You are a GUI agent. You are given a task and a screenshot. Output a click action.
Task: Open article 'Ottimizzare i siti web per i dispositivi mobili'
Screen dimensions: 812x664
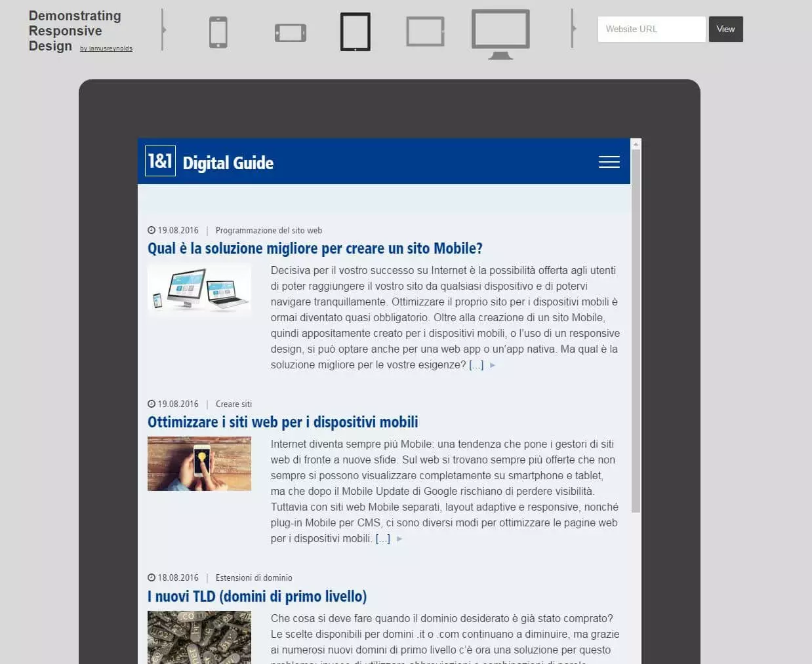tap(283, 422)
